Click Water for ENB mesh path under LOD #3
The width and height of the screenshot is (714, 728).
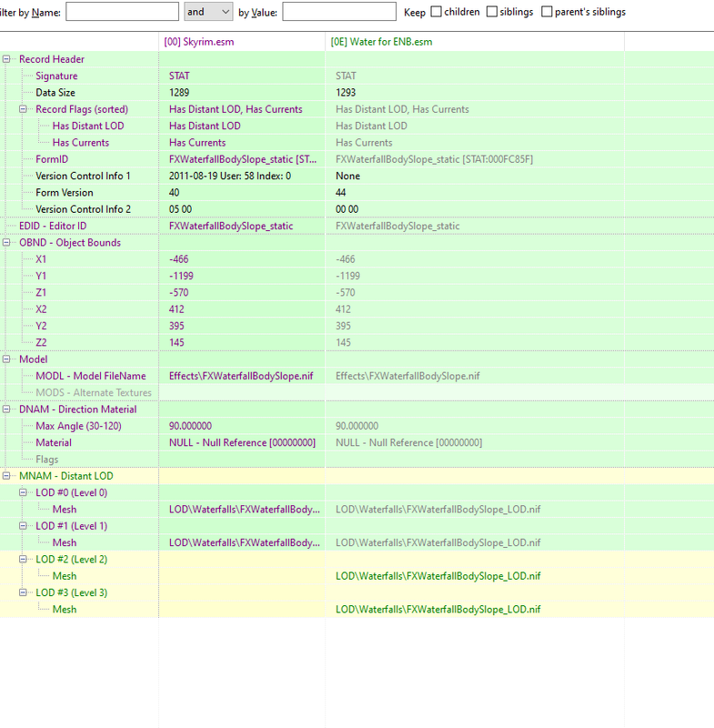438,610
